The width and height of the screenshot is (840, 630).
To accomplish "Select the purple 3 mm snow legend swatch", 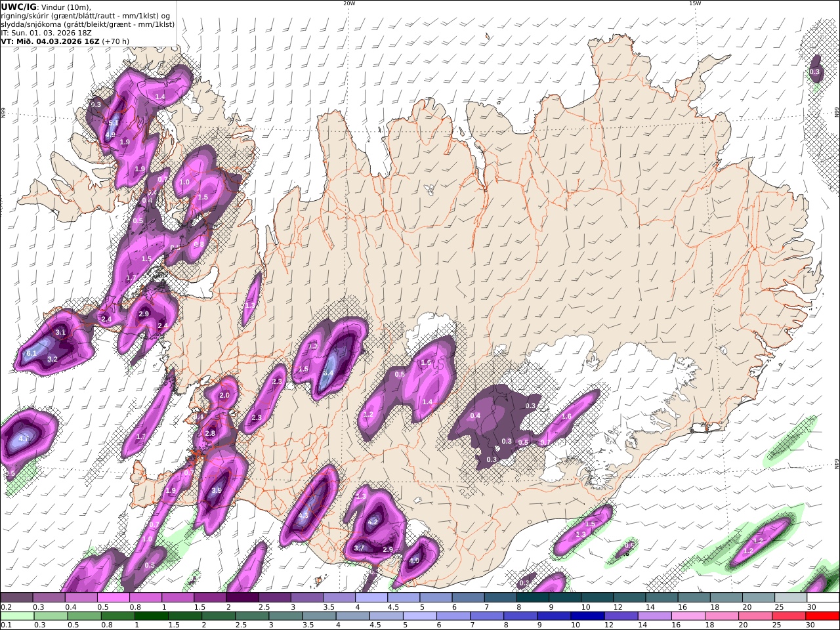I will (x=307, y=597).
